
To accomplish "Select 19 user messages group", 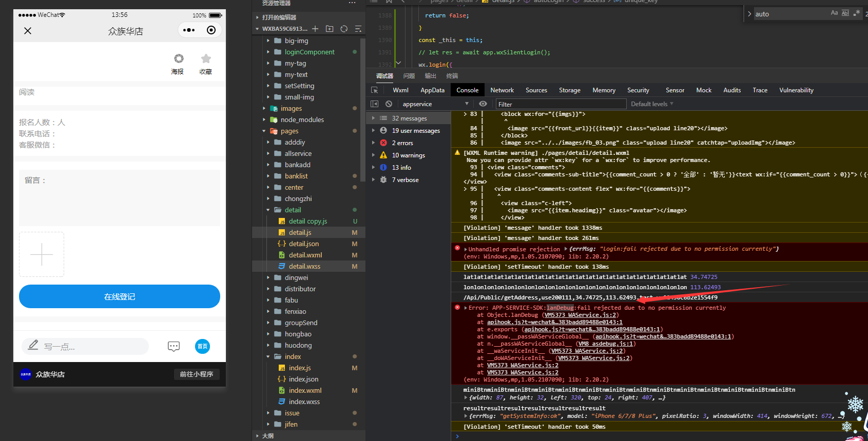I will click(x=409, y=131).
